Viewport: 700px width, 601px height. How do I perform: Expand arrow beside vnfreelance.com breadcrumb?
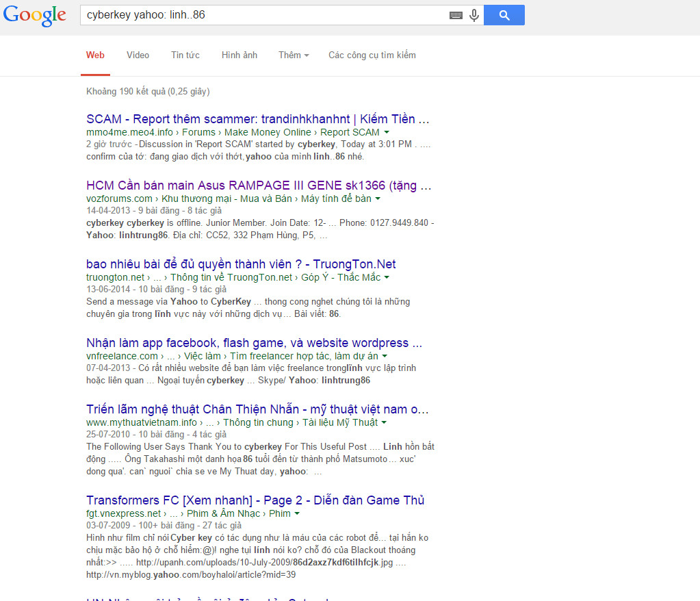pos(385,357)
